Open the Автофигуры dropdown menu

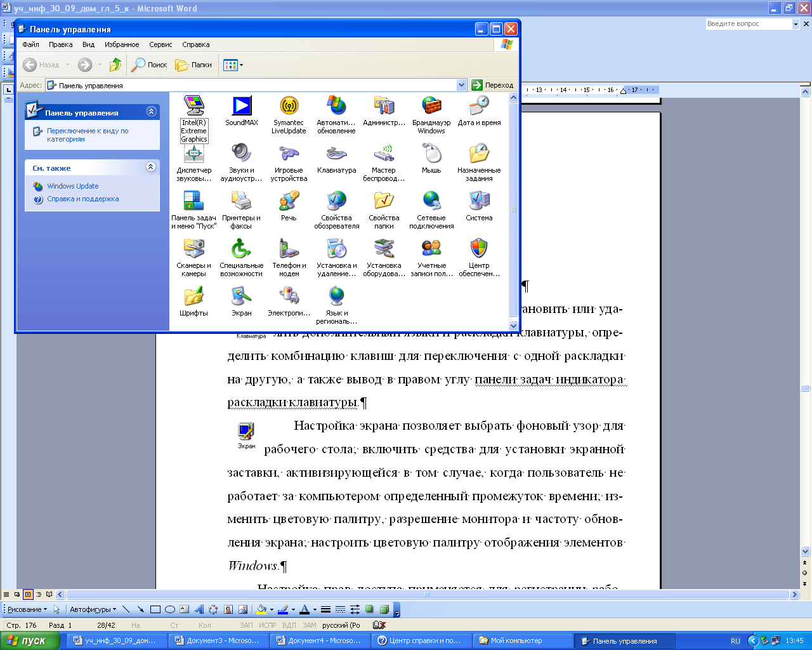[93, 609]
